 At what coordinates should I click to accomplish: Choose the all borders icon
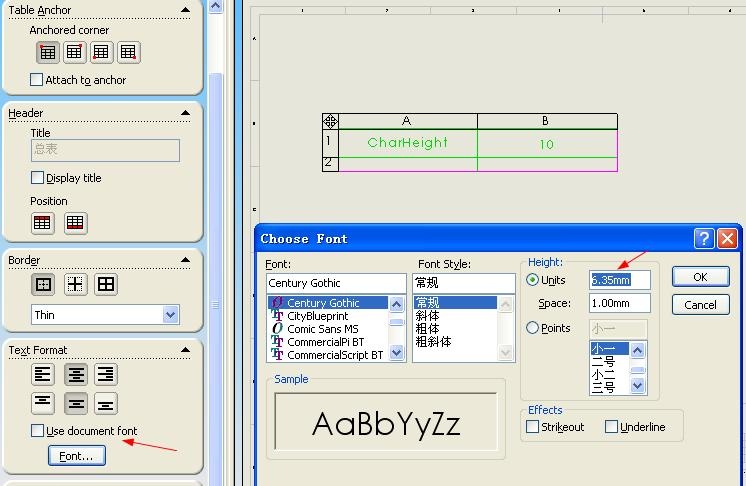tap(106, 284)
